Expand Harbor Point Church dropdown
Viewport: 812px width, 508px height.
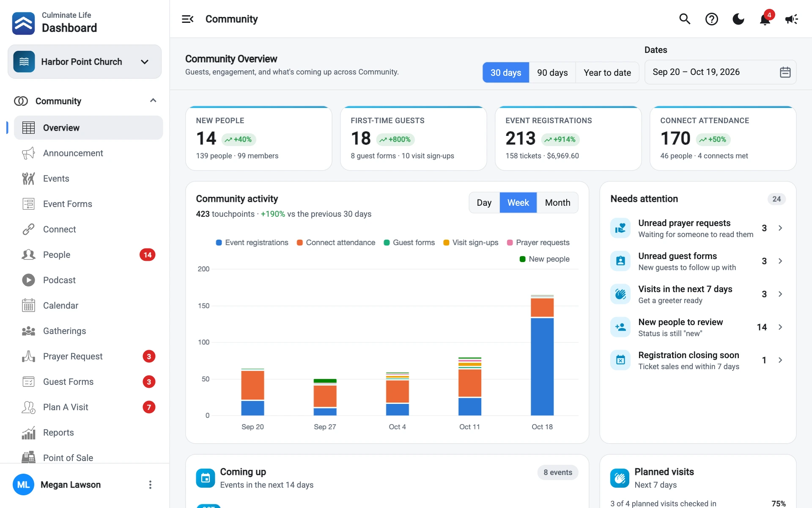pos(85,62)
